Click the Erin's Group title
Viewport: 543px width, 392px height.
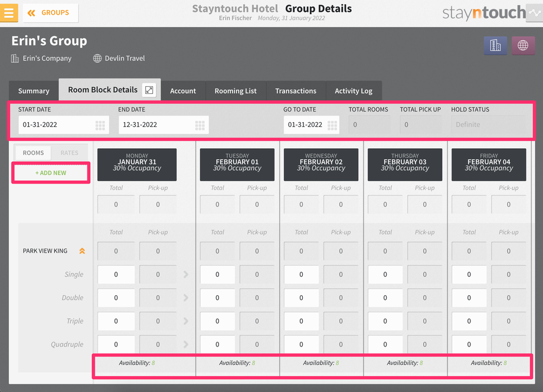point(49,41)
